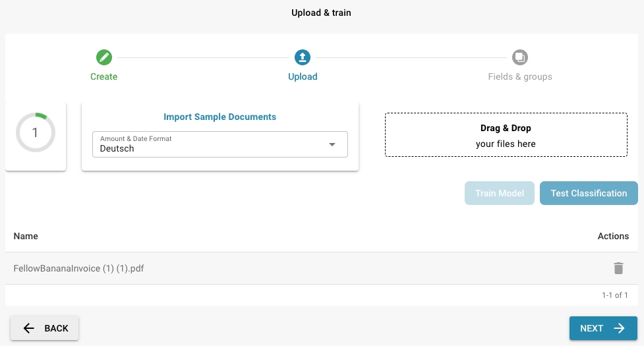
Task: Select the Fields & groups step icon
Action: 519,57
